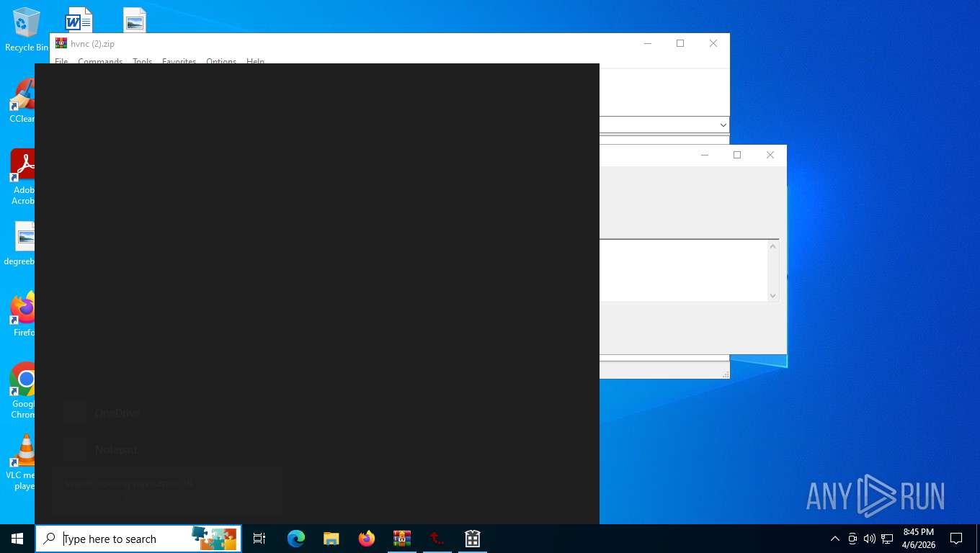
Task: Open the network status tray icon
Action: 887,539
